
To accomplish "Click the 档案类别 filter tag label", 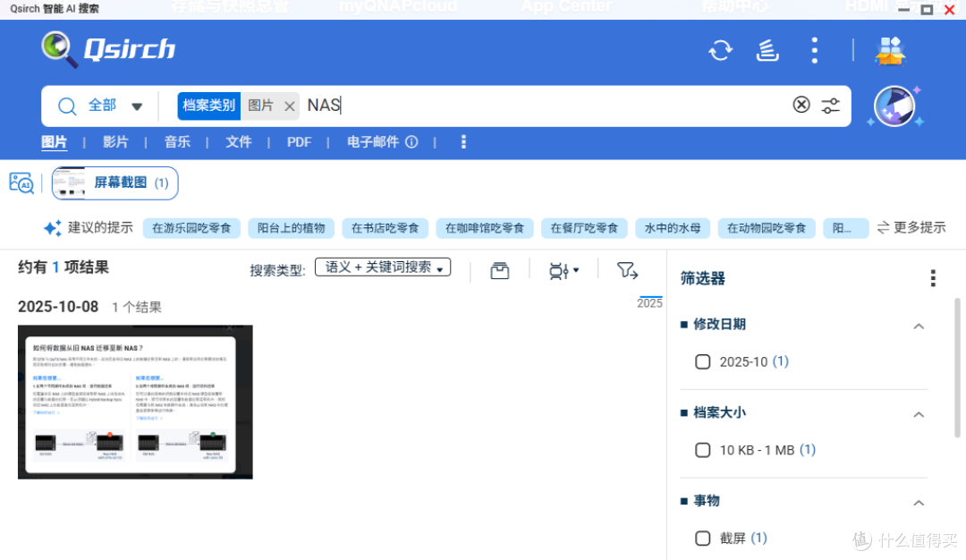I will [x=208, y=106].
